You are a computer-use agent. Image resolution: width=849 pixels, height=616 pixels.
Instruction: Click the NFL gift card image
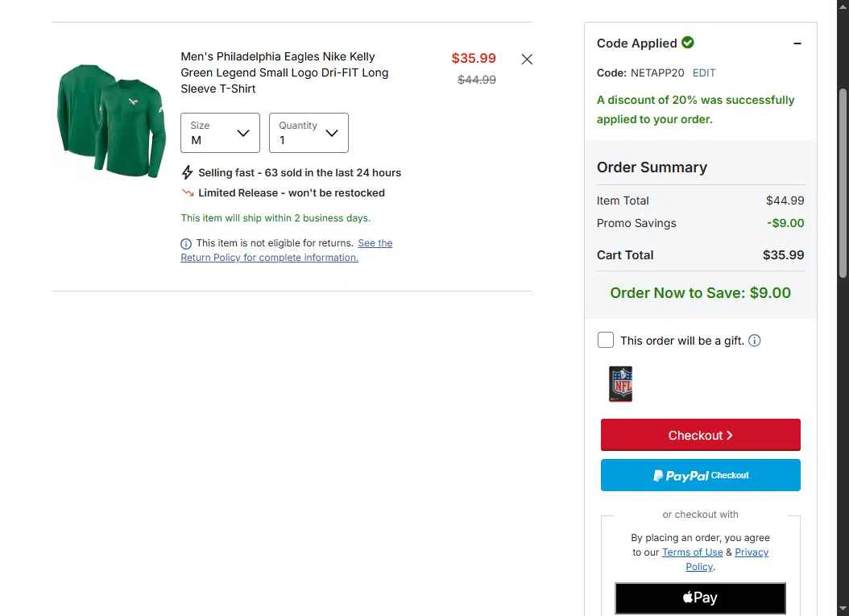pos(620,384)
